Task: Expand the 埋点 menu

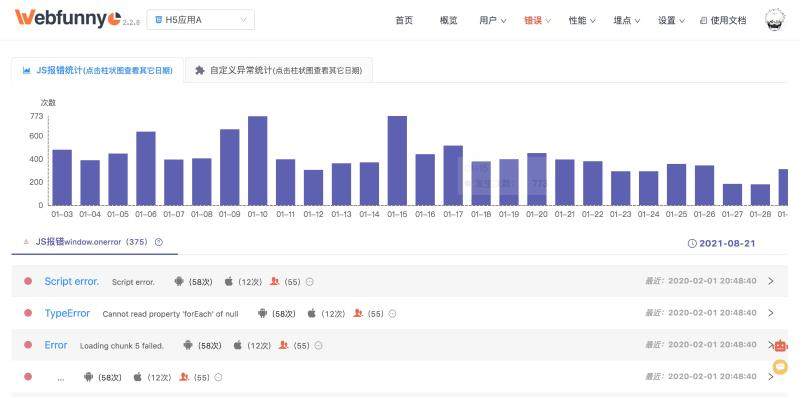Action: tap(627, 20)
